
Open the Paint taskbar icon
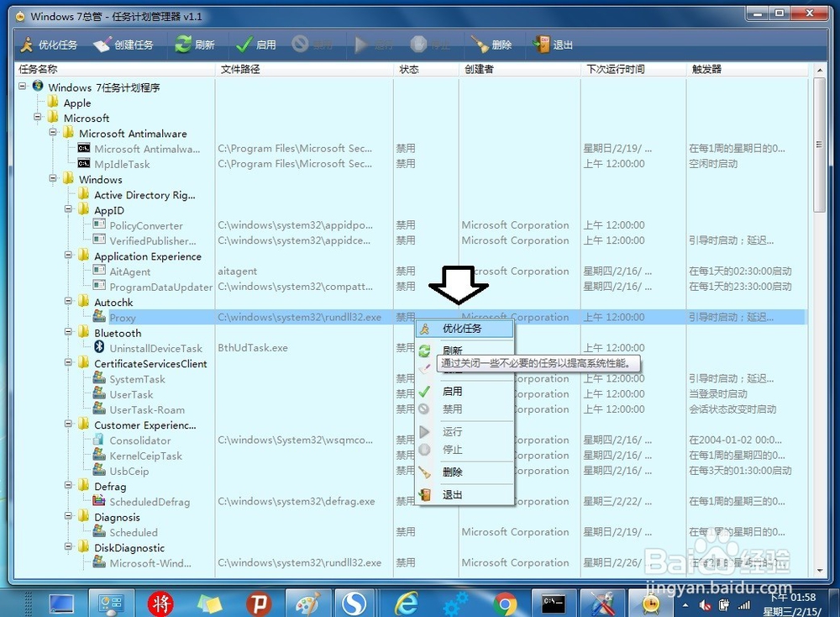tap(308, 604)
